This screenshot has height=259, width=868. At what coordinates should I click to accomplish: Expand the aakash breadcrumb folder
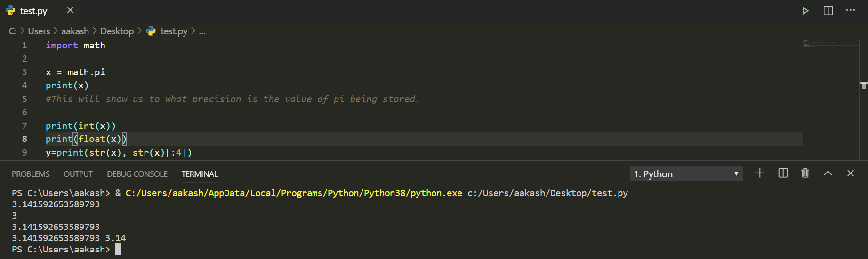pyautogui.click(x=75, y=31)
